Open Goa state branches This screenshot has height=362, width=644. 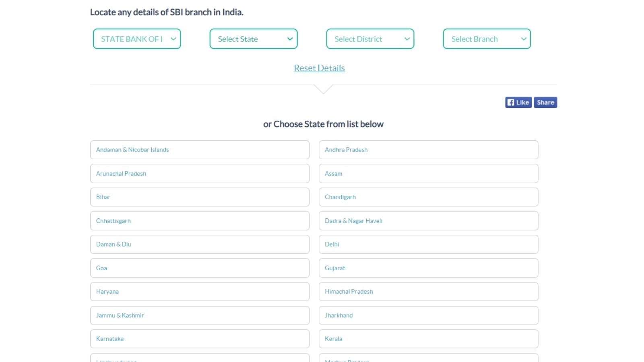coord(200,268)
